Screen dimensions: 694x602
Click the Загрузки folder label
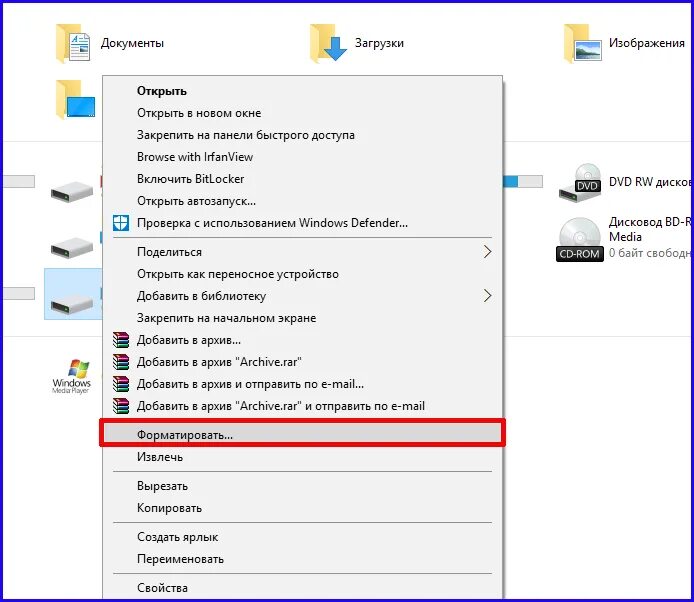coord(379,43)
